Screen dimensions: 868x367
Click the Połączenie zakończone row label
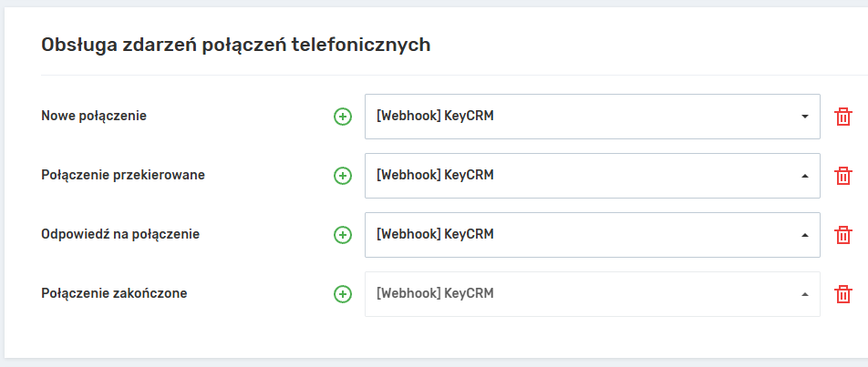(x=114, y=294)
